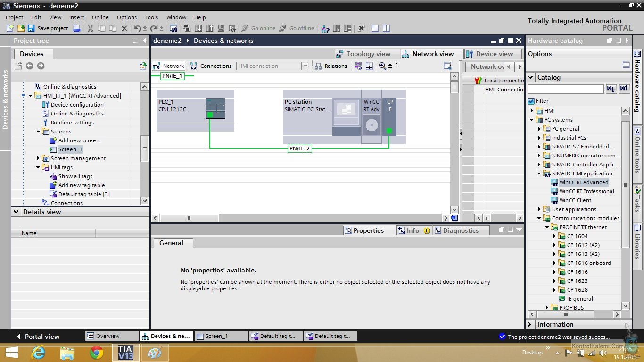Image resolution: width=644 pixels, height=362 pixels.
Task: Select the WinCC RT Adv module in PC station
Action: tap(371, 116)
